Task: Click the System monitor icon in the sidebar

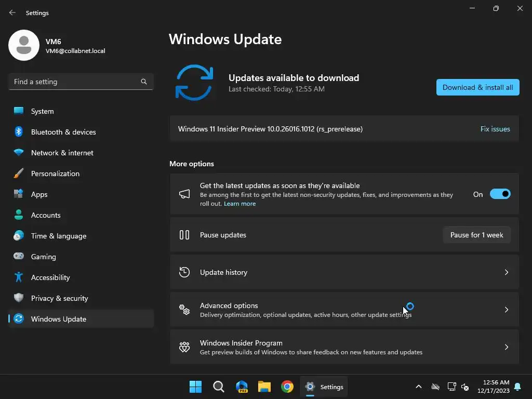Action: tap(19, 111)
